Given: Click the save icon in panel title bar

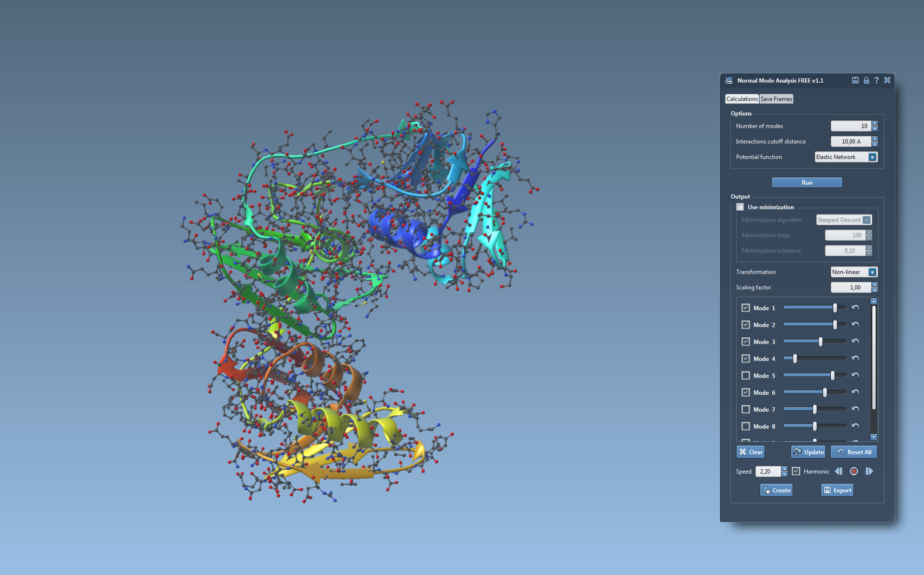Looking at the screenshot, I should tap(855, 80).
